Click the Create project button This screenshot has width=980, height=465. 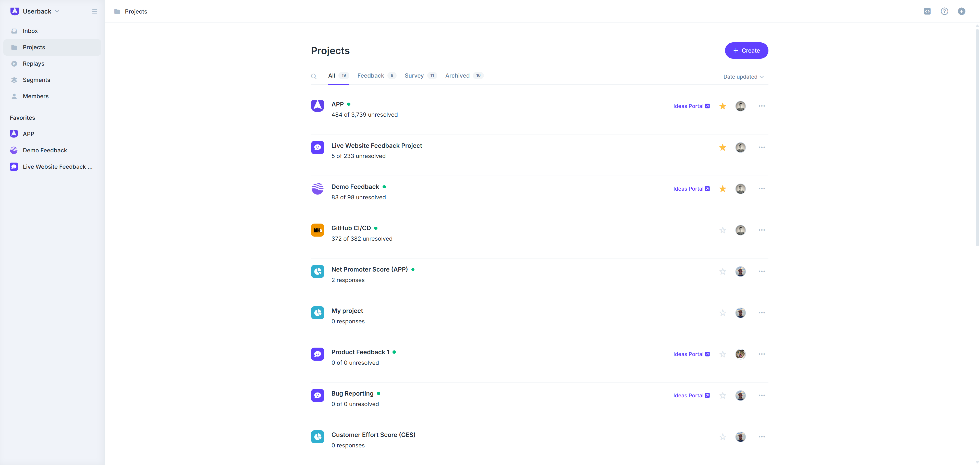coord(746,51)
